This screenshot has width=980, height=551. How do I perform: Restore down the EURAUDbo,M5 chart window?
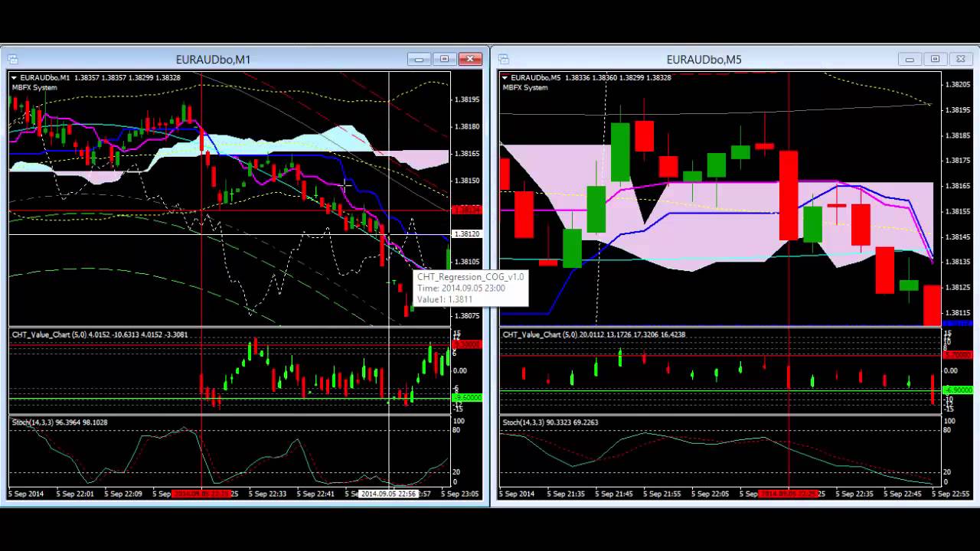935,59
